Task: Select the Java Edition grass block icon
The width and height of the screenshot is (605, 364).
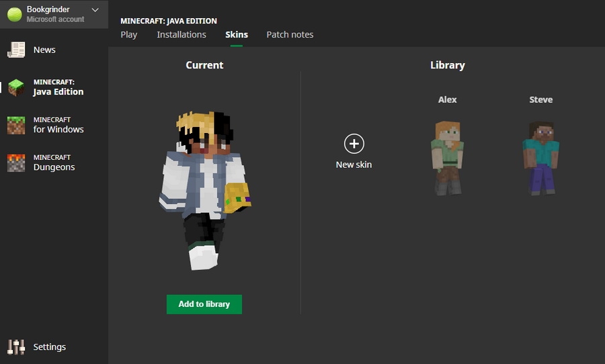Action: tap(16, 87)
